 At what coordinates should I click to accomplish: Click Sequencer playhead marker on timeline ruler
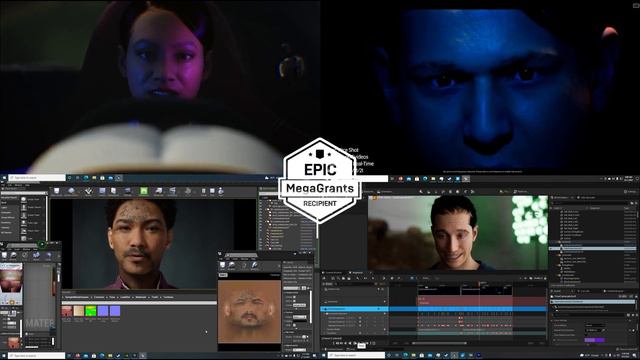click(479, 283)
